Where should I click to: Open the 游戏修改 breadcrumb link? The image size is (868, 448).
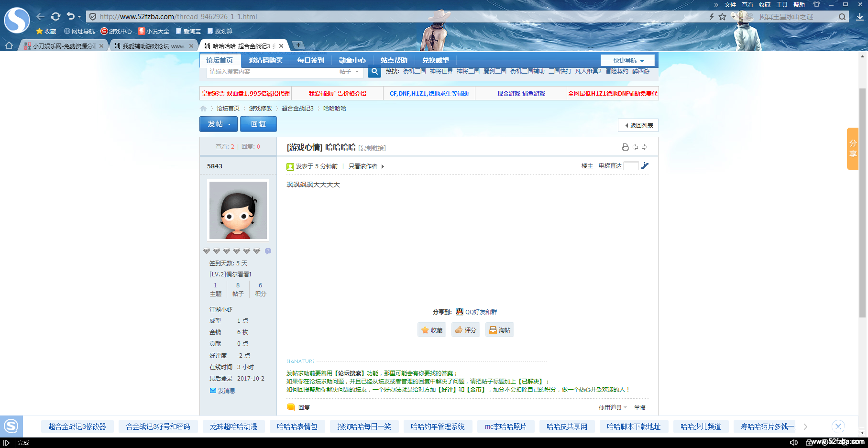(261, 109)
